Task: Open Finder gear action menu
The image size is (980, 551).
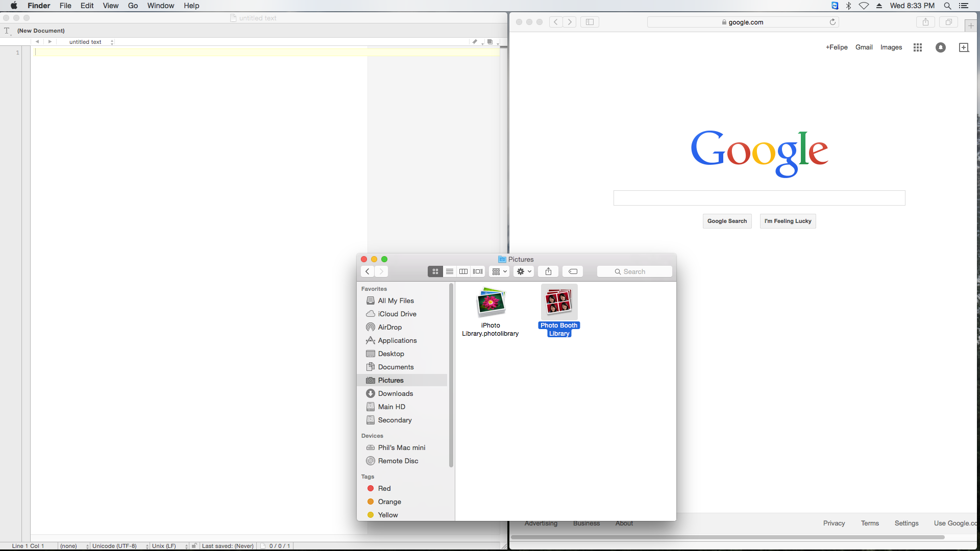Action: (524, 271)
